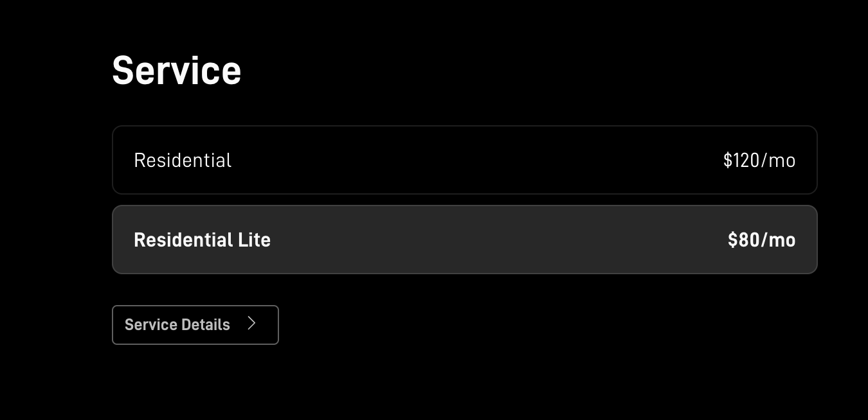Click the unselected Residential plan card
This screenshot has height=420, width=868.
click(x=464, y=160)
